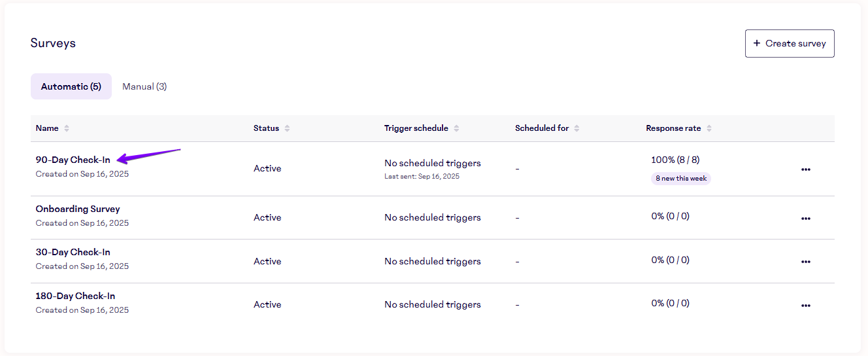Open the Onboarding Survey
The height and width of the screenshot is (356, 868).
(78, 209)
